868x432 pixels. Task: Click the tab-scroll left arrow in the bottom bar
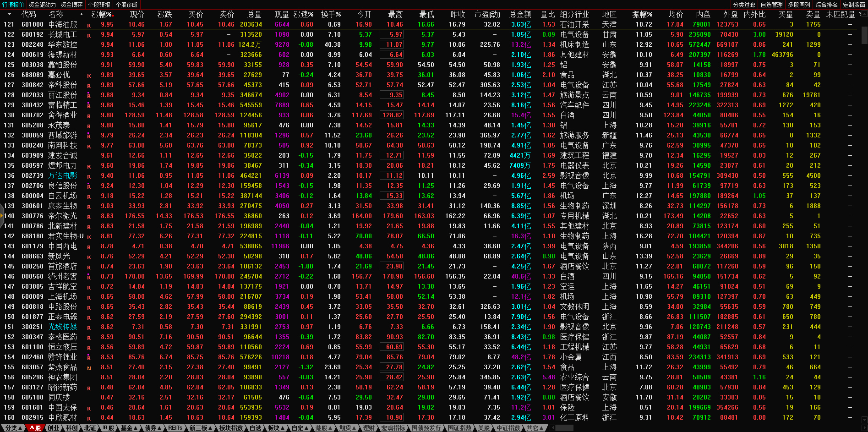pos(553,428)
